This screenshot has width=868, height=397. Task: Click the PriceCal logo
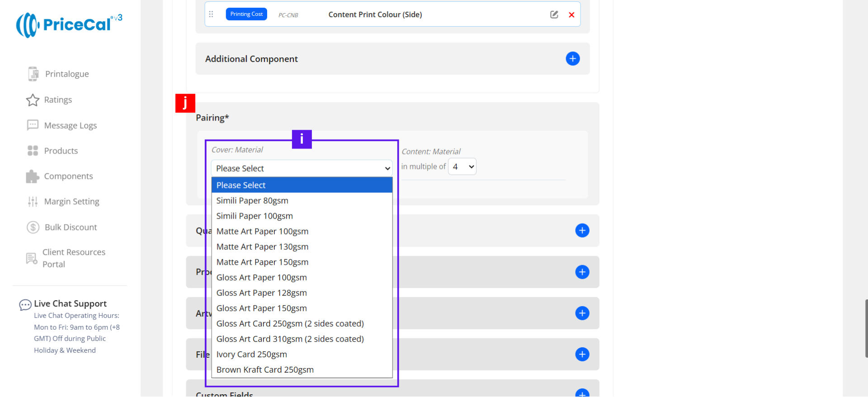[69, 25]
